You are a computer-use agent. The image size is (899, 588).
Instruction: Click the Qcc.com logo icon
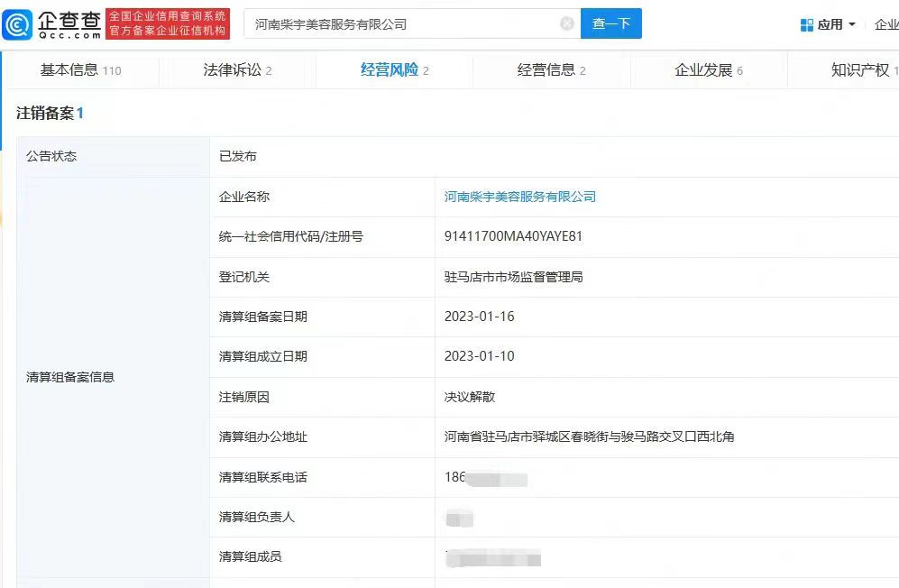[17, 24]
